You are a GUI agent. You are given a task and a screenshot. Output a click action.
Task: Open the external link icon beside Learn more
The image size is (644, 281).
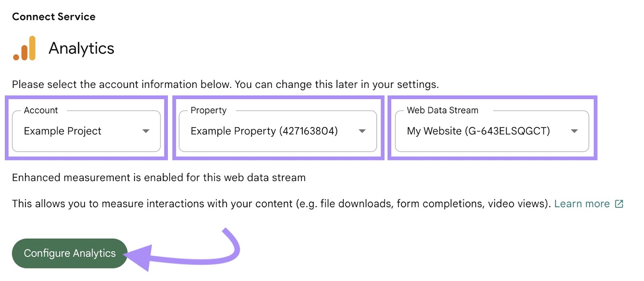pyautogui.click(x=619, y=204)
